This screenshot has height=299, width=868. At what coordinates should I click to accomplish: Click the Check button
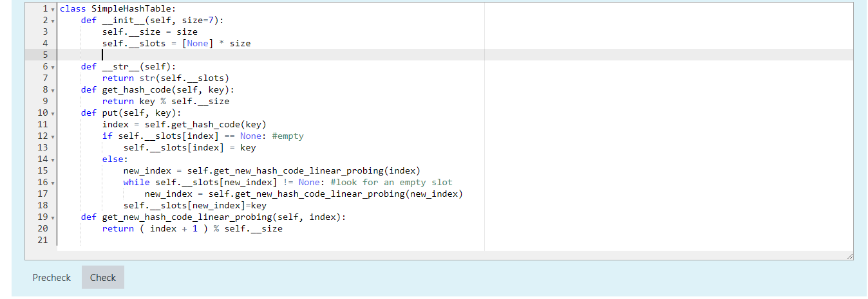pos(103,277)
